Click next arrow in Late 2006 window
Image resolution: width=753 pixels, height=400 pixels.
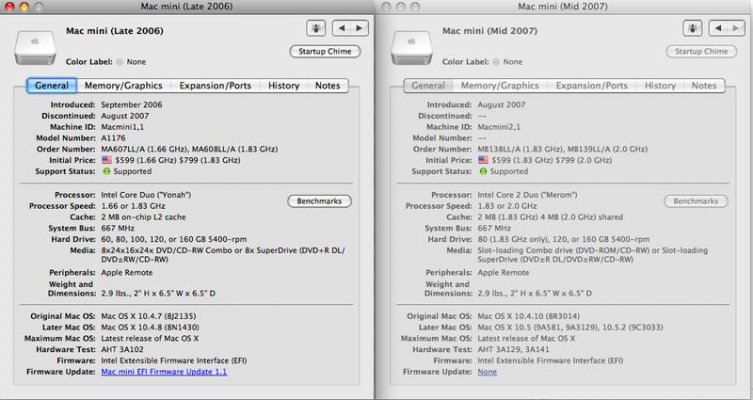coord(359,28)
